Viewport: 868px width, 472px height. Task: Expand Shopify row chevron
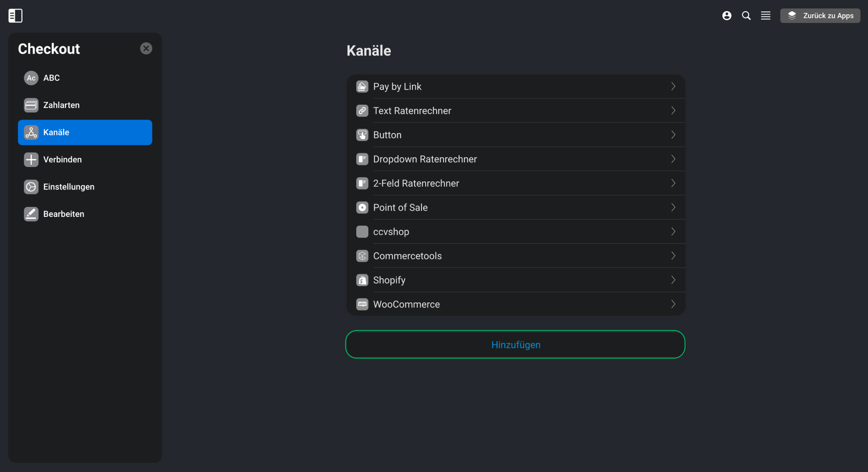click(673, 280)
